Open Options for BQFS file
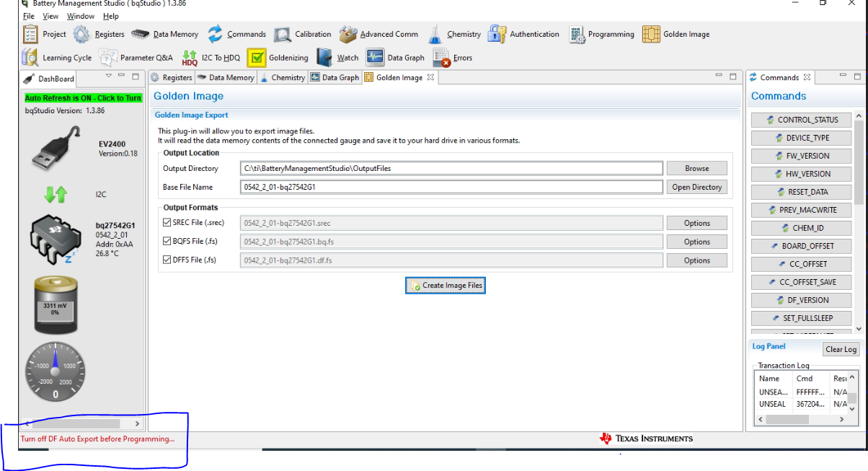Screen dimensions: 868x471 [x=696, y=242]
